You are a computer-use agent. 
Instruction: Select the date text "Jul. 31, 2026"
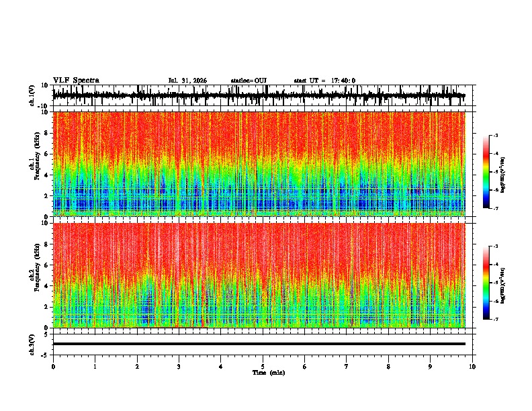(x=187, y=81)
